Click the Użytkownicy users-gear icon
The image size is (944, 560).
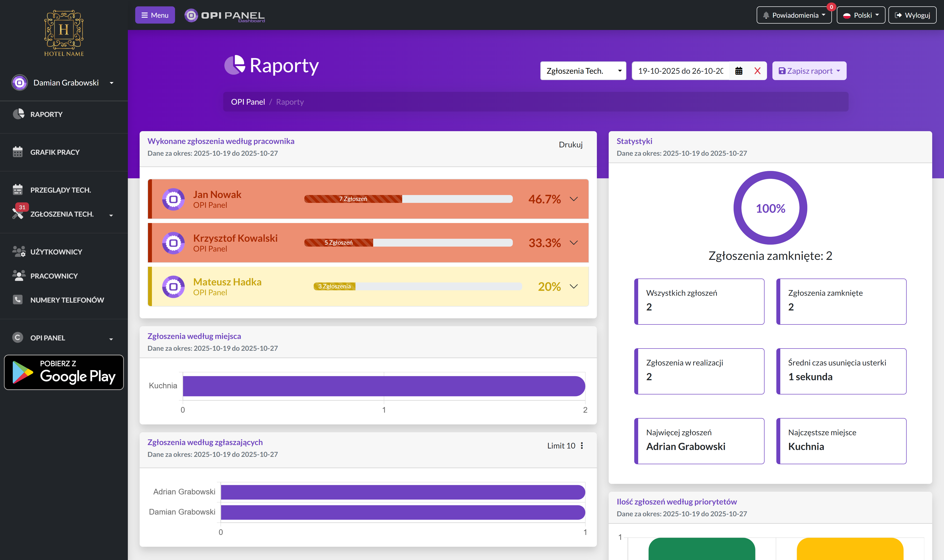tap(18, 251)
